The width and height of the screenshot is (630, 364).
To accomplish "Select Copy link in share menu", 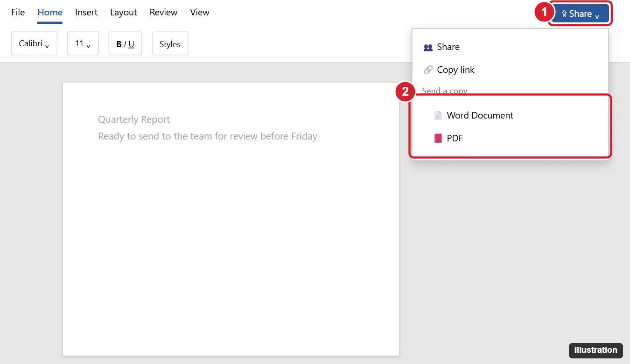I will (510, 70).
